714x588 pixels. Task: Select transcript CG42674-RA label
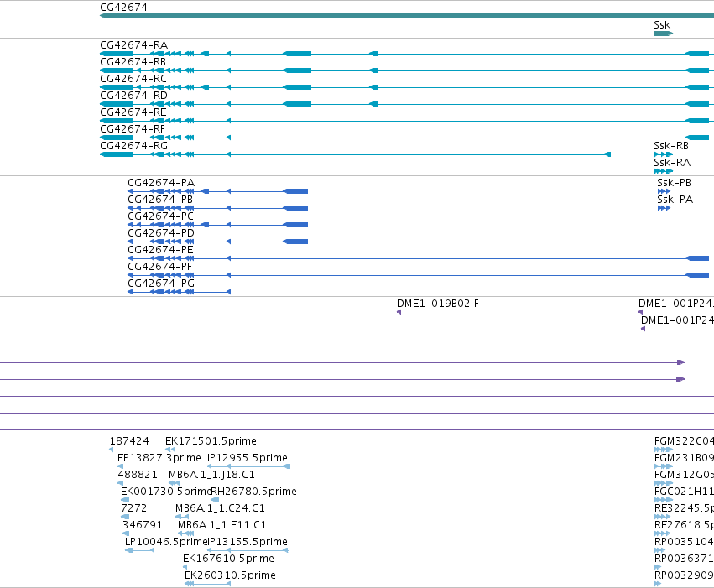coord(134,45)
